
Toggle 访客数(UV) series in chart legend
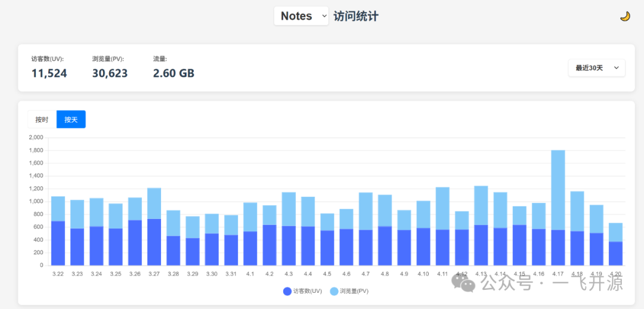[x=303, y=291]
